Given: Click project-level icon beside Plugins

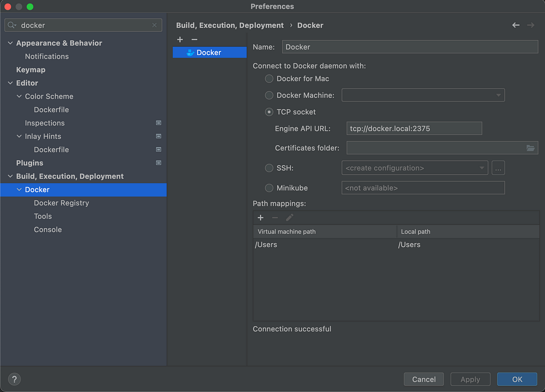Looking at the screenshot, I should tap(159, 163).
